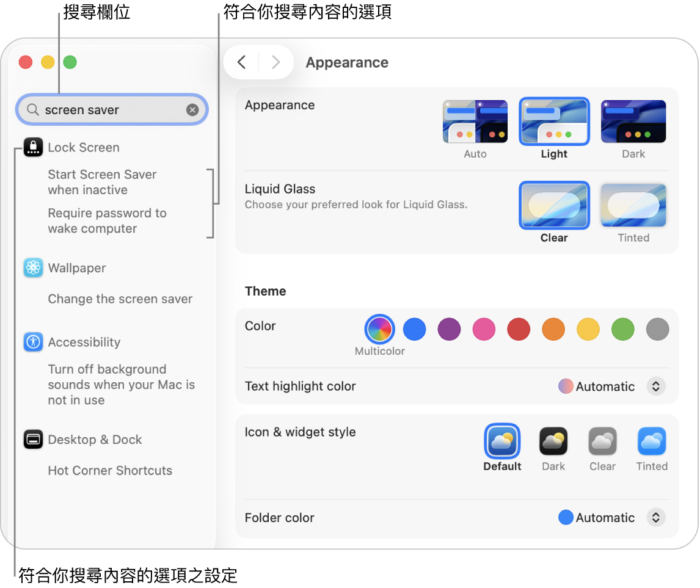The width and height of the screenshot is (700, 588).
Task: Pick the graphite theme color
Action: (x=658, y=329)
